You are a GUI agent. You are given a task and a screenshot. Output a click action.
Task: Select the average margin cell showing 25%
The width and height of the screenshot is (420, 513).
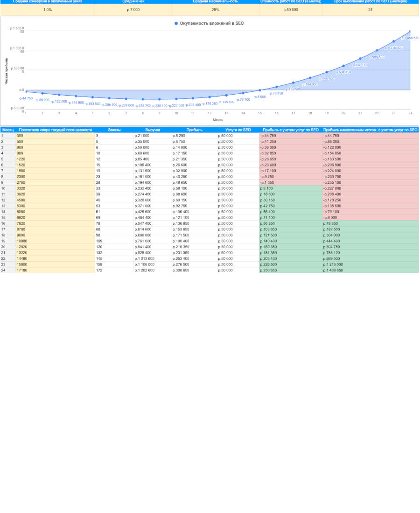[x=215, y=9]
